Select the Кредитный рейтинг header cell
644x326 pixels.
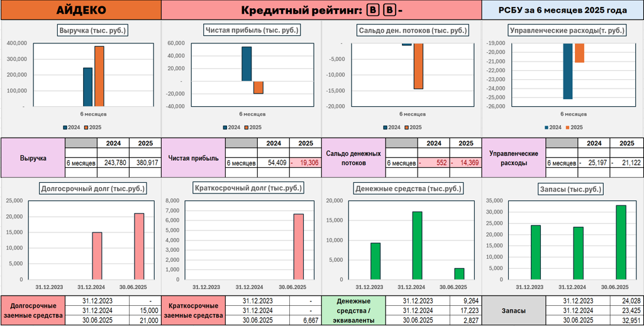click(x=321, y=10)
